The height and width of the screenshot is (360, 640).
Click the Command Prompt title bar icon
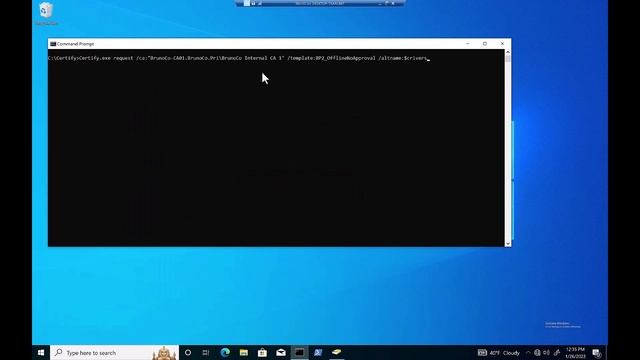click(x=53, y=44)
